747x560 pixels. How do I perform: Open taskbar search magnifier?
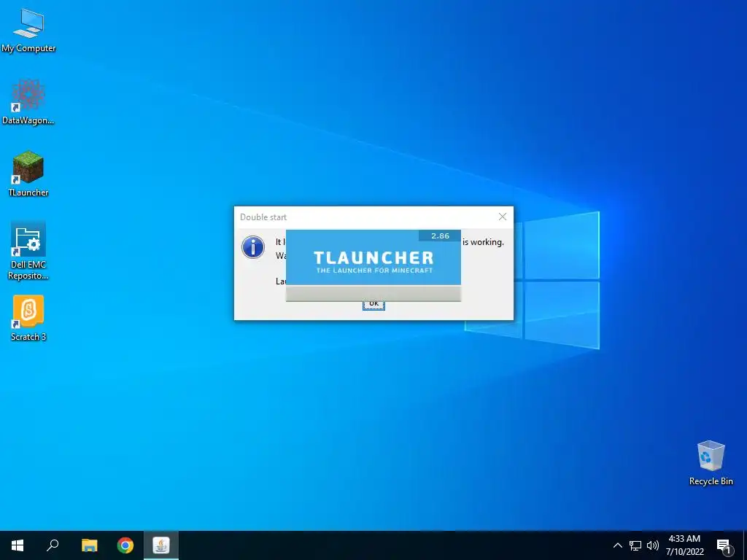[x=53, y=545]
